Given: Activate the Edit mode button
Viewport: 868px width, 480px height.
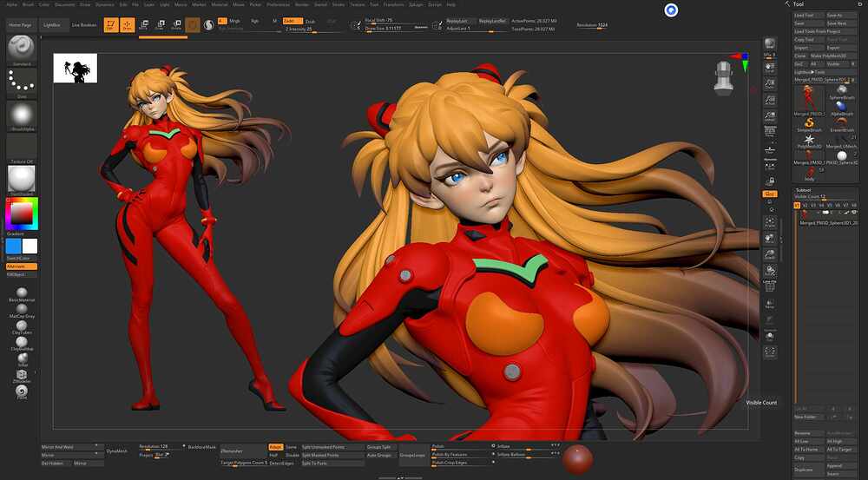Looking at the screenshot, I should [111, 25].
